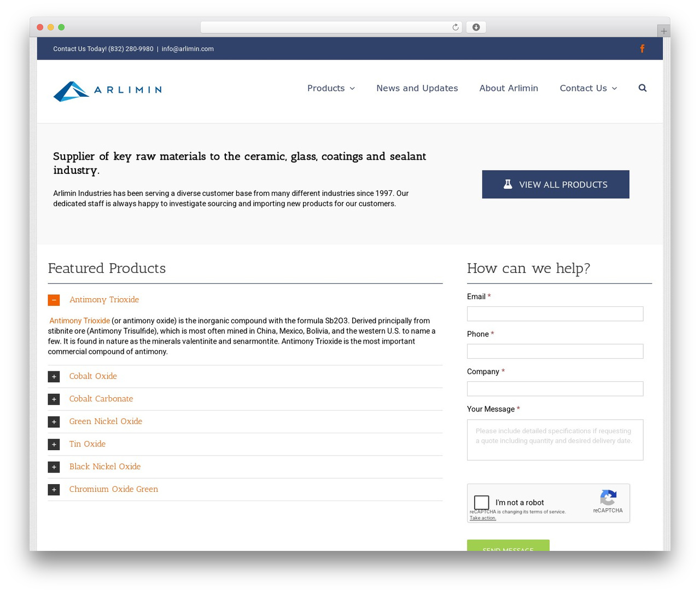Focus the Company input field
This screenshot has width=700, height=593.
555,389
